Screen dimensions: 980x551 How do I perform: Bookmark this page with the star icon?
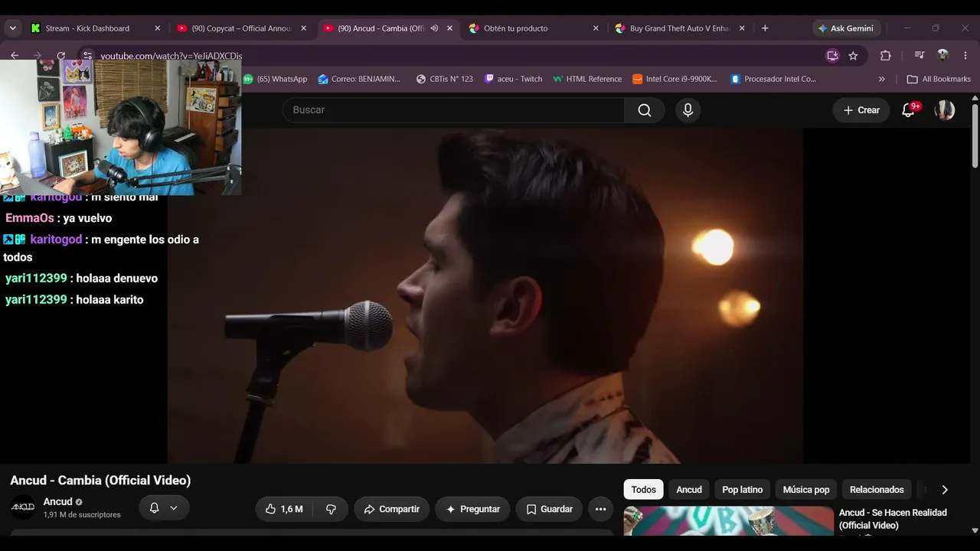click(x=853, y=56)
